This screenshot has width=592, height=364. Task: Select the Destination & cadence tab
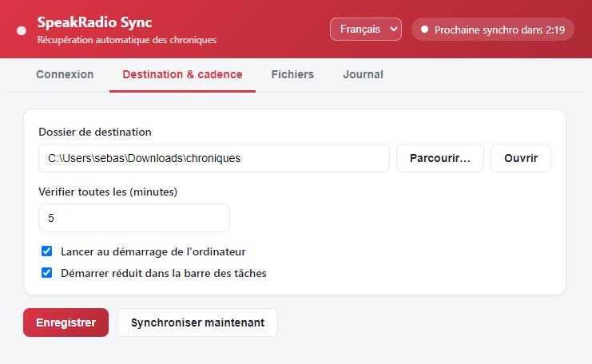click(x=182, y=74)
